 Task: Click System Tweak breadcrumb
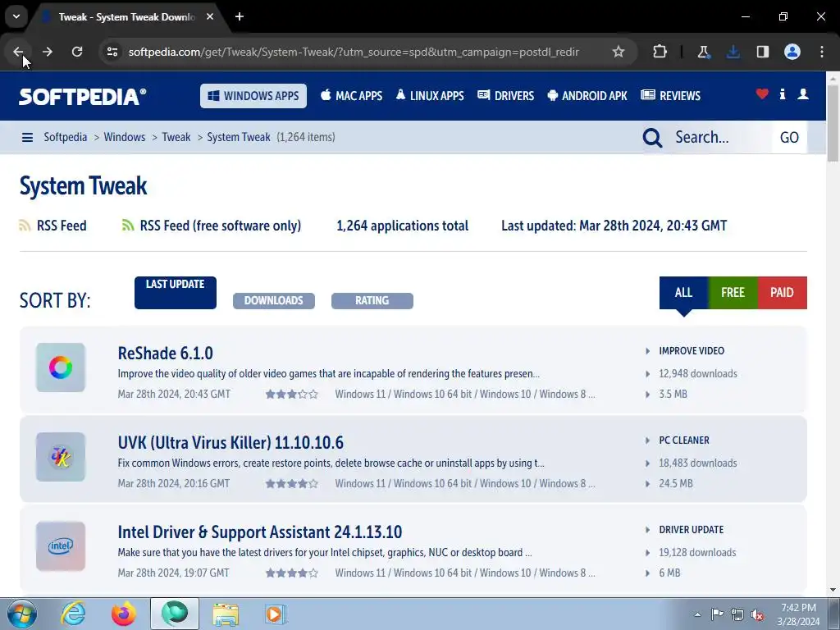pyautogui.click(x=239, y=137)
